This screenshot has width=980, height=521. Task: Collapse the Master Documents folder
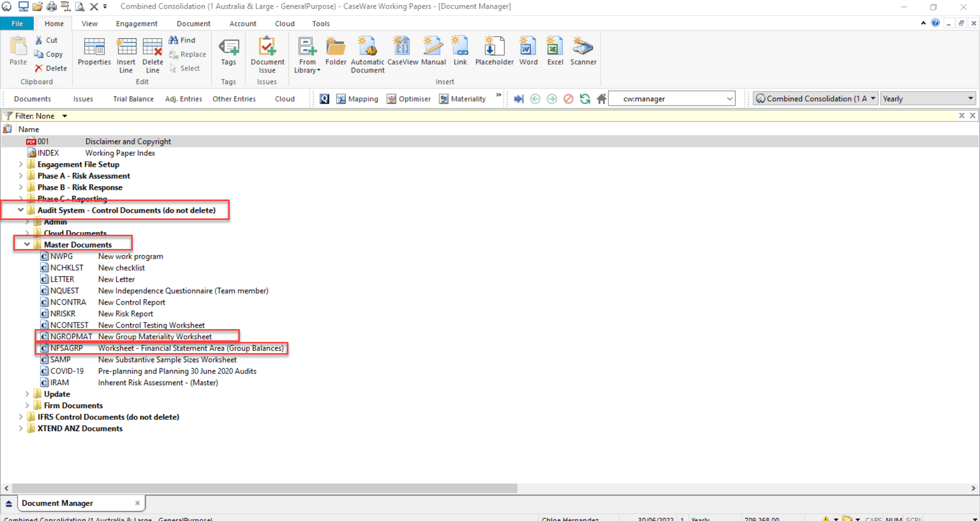[27, 244]
